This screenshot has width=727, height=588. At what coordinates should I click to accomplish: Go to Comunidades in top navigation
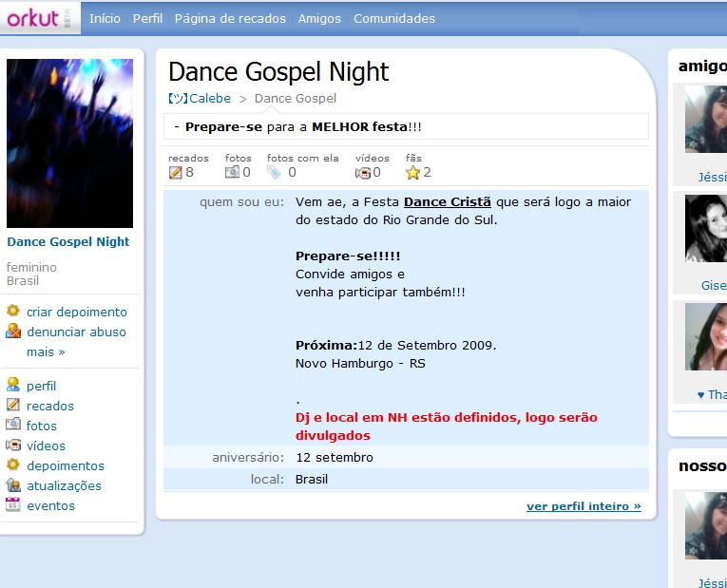(394, 18)
